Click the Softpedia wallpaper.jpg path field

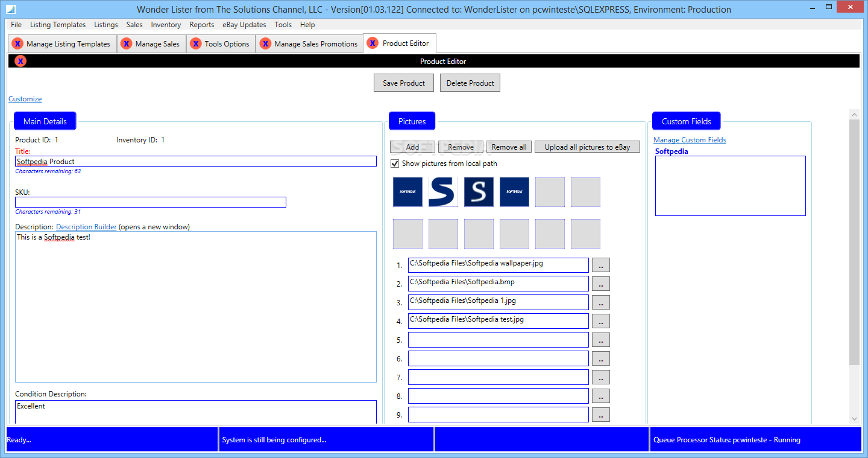pos(498,265)
